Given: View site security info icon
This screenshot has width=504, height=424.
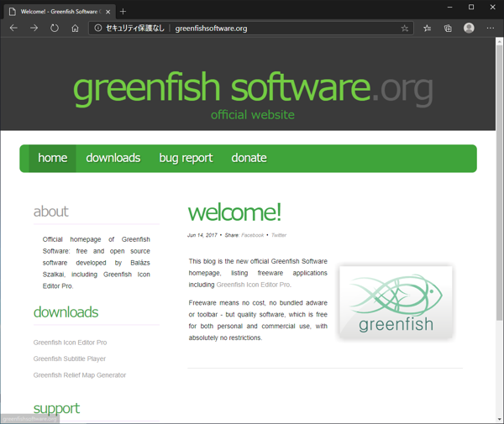Looking at the screenshot, I should [x=98, y=29].
